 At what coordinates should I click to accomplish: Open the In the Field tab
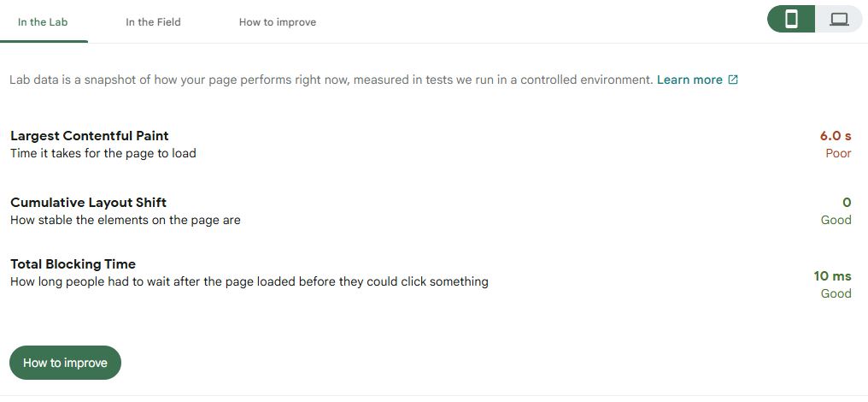click(153, 22)
